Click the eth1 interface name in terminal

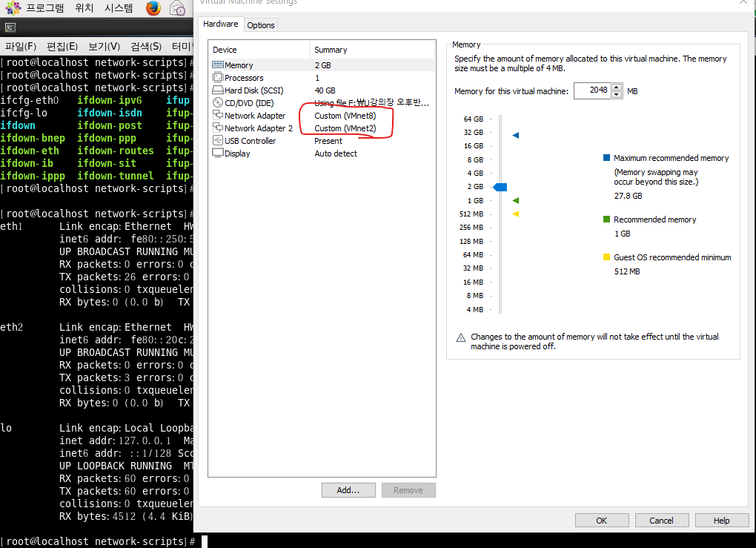12,226
